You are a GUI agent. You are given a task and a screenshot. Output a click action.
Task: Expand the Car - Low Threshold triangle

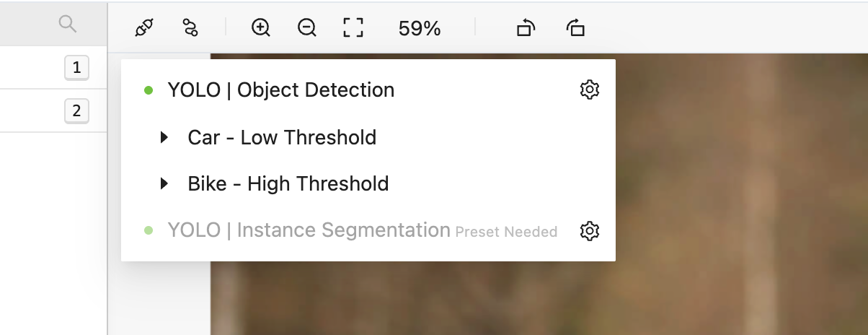click(164, 137)
